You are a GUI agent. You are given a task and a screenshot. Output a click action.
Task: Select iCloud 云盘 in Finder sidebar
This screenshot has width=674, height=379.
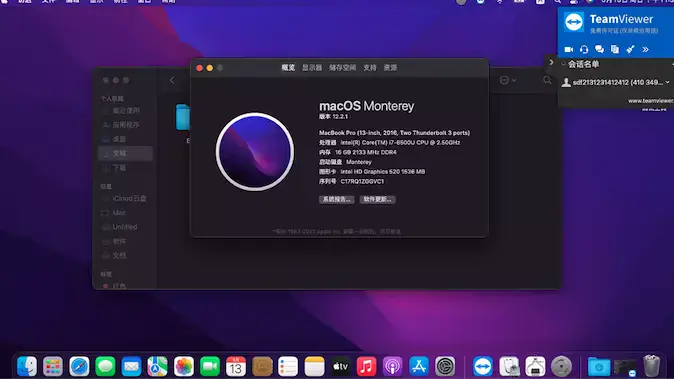point(125,198)
